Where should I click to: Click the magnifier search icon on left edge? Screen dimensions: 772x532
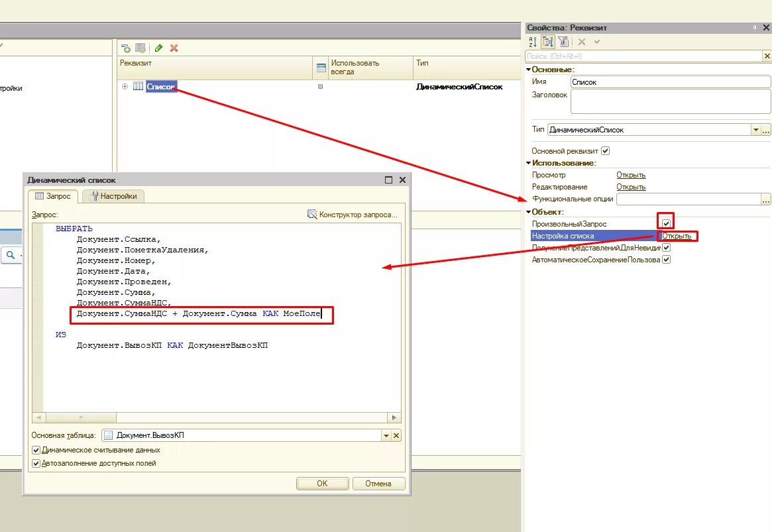(11, 255)
